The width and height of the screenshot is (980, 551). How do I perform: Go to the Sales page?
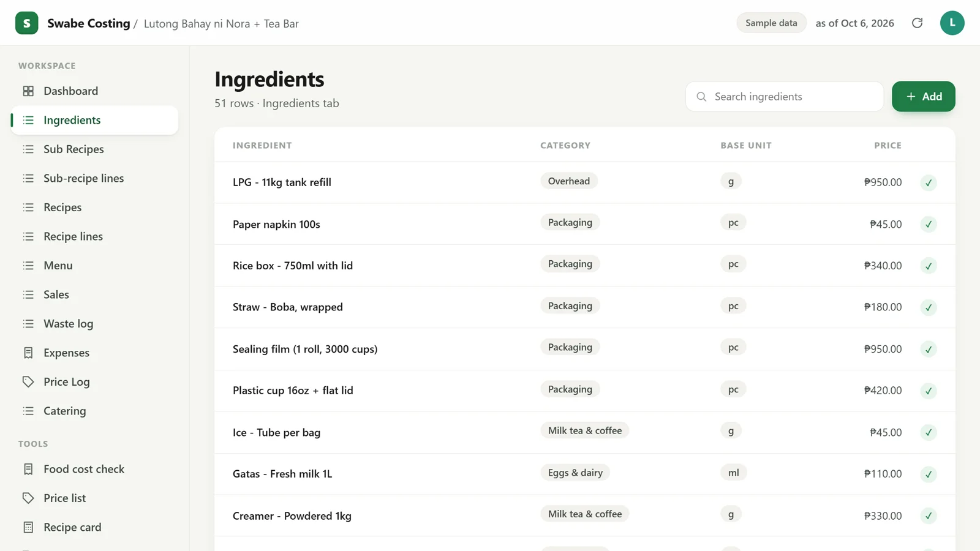click(x=94, y=294)
